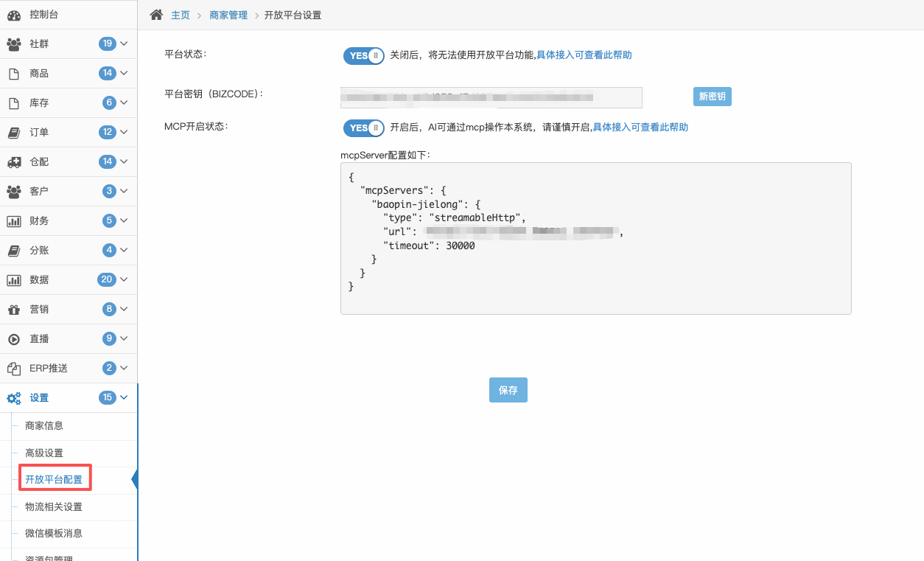Click the 新密钥 button
This screenshot has width=924, height=561.
click(x=713, y=97)
